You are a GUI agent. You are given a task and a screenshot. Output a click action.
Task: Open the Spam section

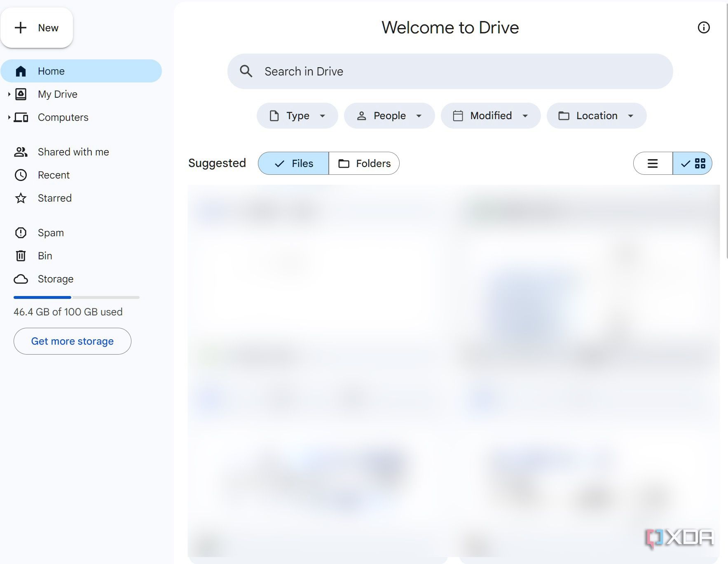coord(51,233)
